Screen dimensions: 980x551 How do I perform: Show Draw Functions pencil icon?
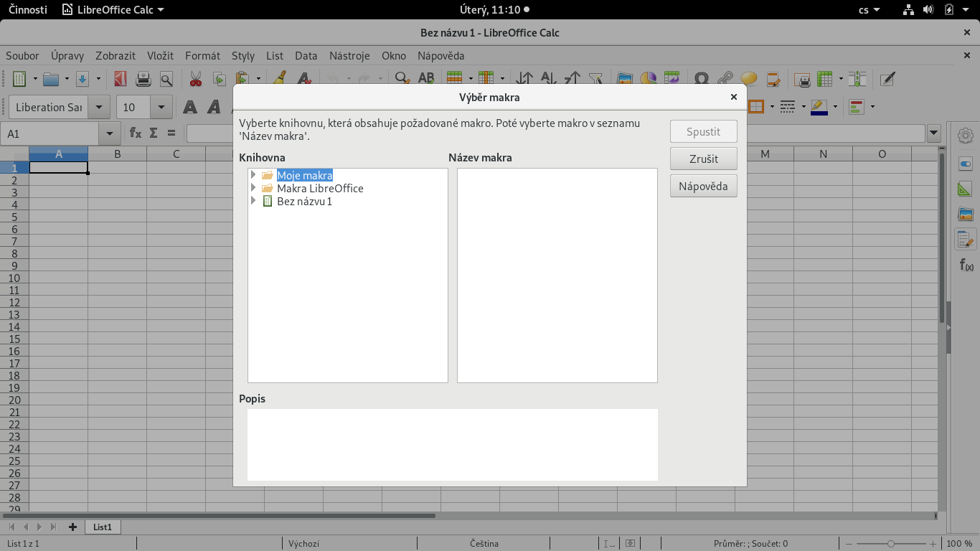pos(887,79)
